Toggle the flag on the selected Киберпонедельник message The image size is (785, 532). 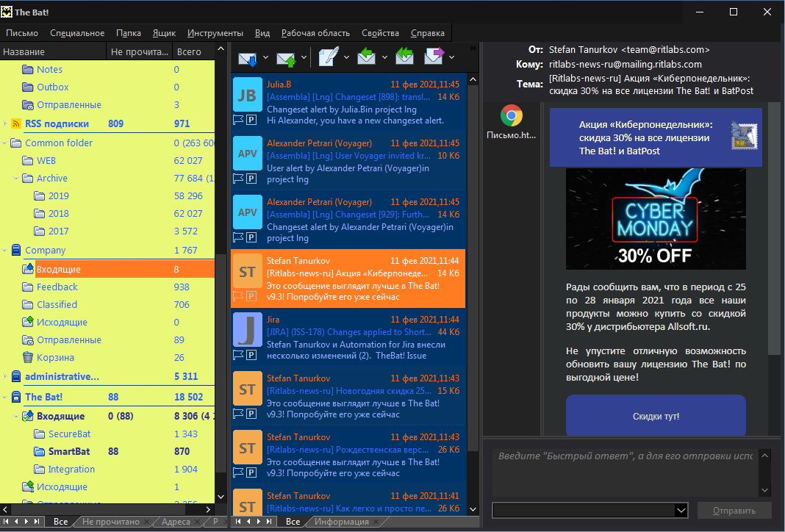click(238, 296)
